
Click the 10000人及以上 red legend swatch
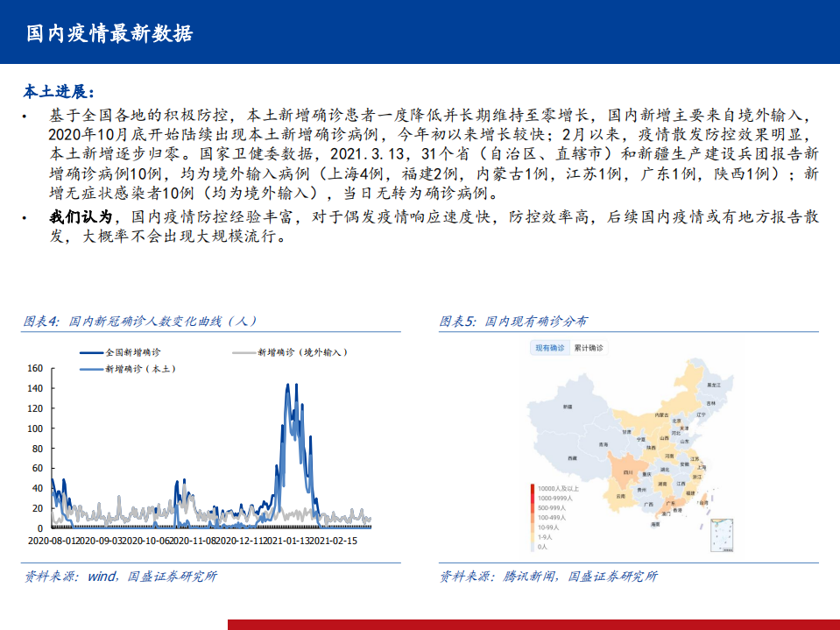coord(532,488)
